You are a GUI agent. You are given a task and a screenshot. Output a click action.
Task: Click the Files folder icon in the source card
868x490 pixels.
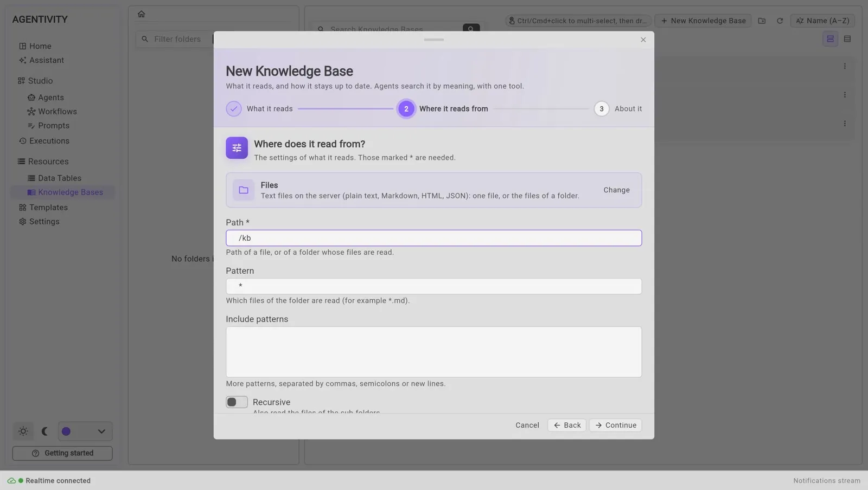[244, 190]
